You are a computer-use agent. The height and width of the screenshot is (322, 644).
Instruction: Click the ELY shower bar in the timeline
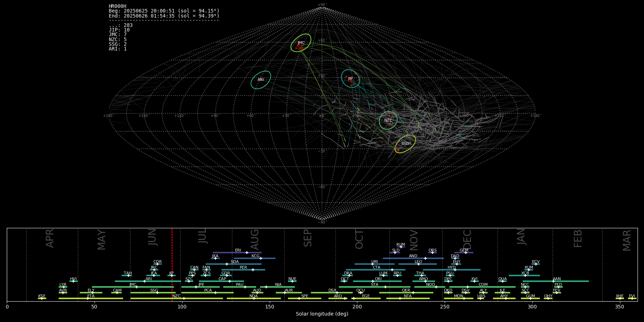pos(91,293)
